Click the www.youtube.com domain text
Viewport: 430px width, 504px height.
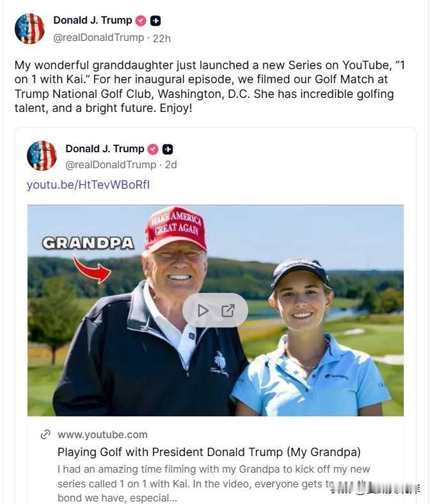(102, 434)
